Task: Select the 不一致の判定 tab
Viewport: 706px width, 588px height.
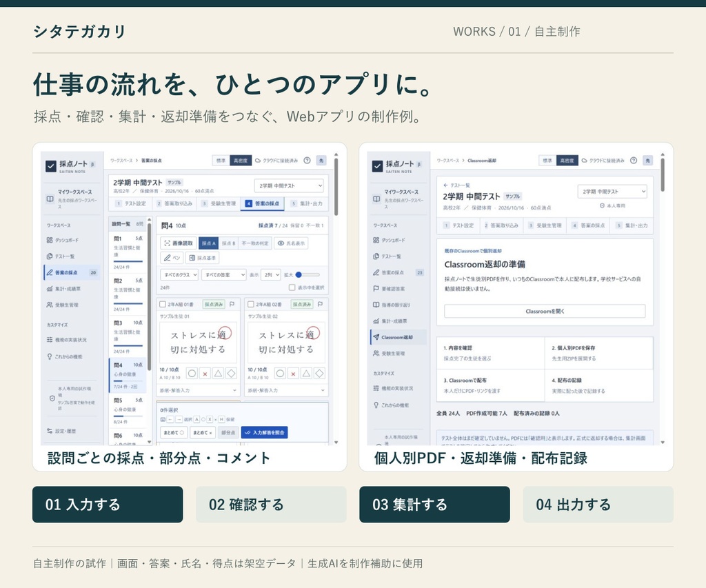Action: (x=255, y=243)
